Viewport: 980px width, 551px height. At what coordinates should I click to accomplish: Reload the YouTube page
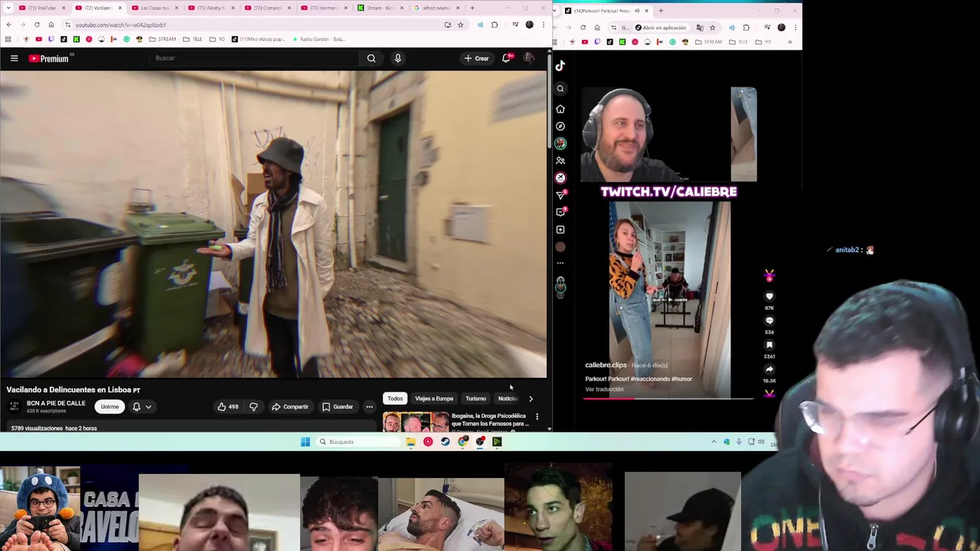(37, 24)
